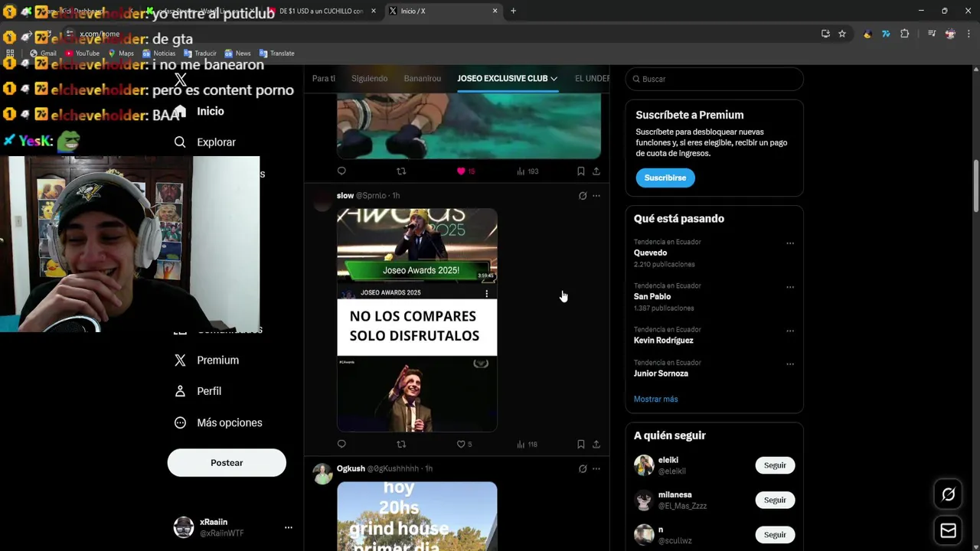The height and width of the screenshot is (551, 980).
Task: Click the Postear button
Action: pyautogui.click(x=227, y=463)
